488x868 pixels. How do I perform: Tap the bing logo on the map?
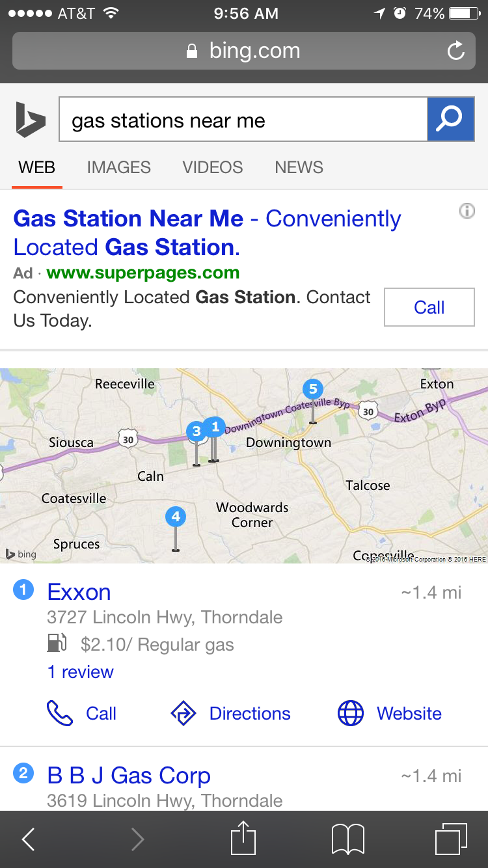coord(20,554)
